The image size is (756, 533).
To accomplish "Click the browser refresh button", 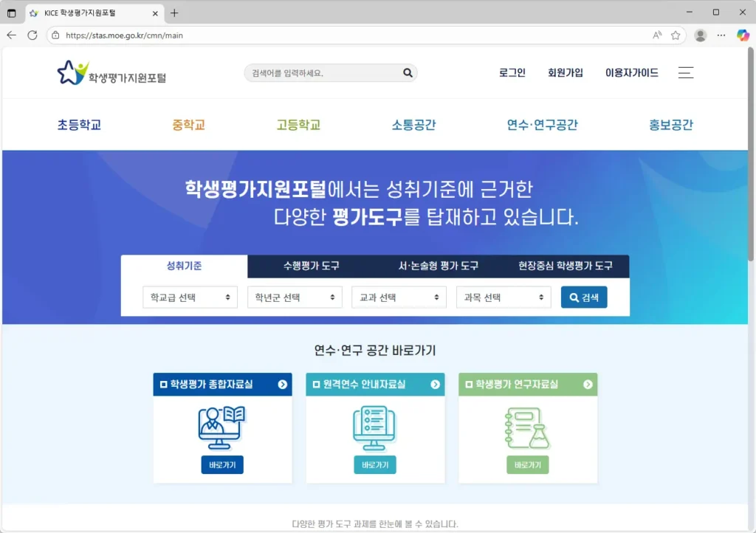I will (31, 35).
